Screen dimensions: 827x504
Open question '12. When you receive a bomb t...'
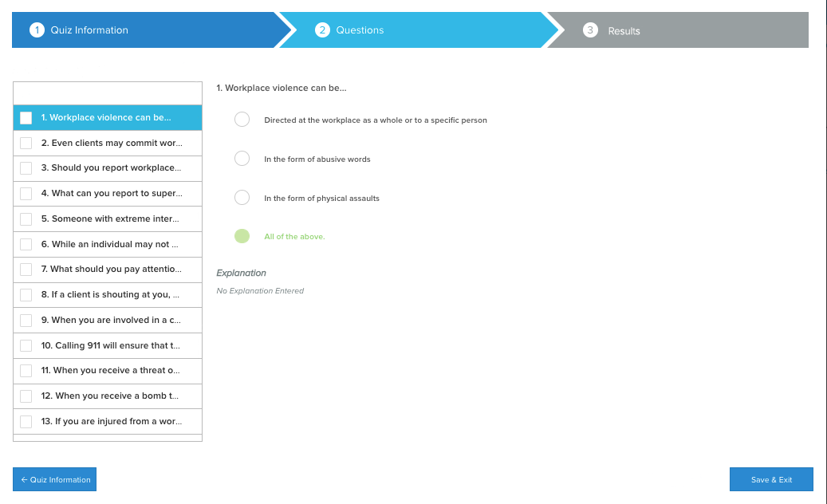108,396
